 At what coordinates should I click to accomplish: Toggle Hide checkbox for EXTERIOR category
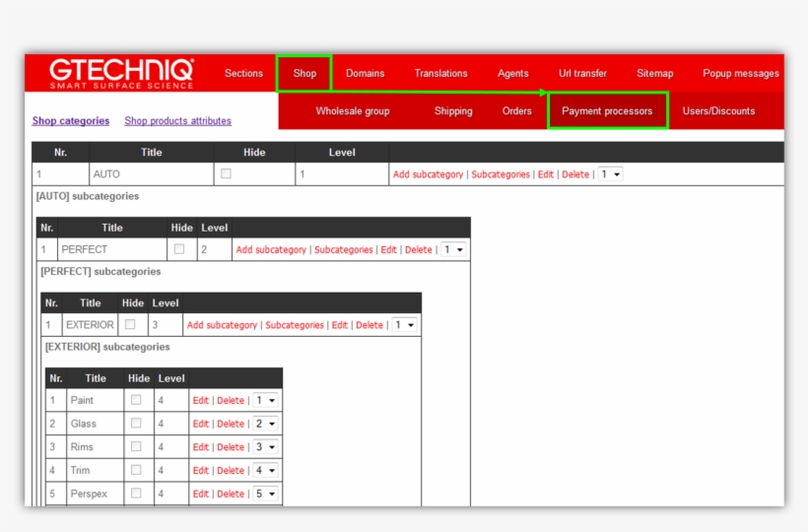pos(130,324)
